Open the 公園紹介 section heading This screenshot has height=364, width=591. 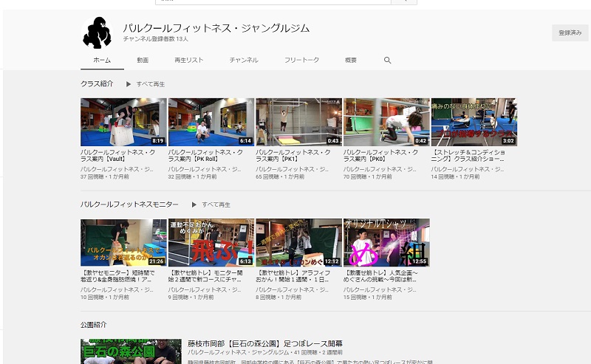(x=94, y=324)
